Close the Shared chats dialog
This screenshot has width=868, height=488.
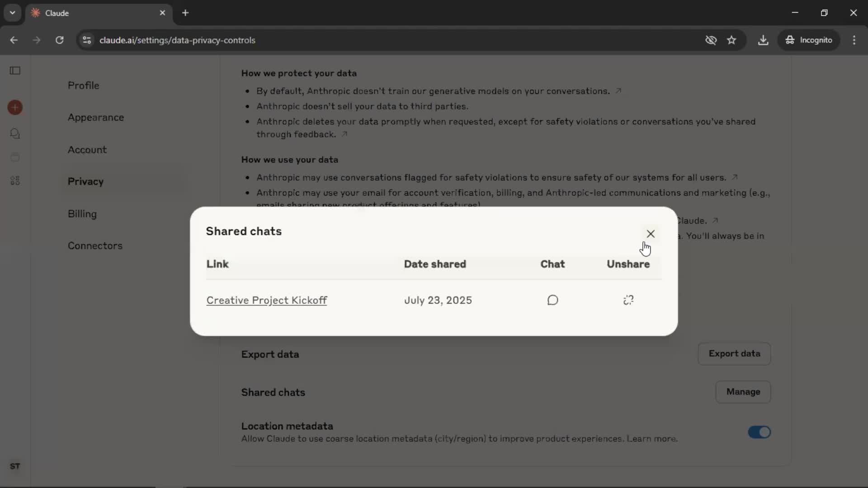(651, 234)
